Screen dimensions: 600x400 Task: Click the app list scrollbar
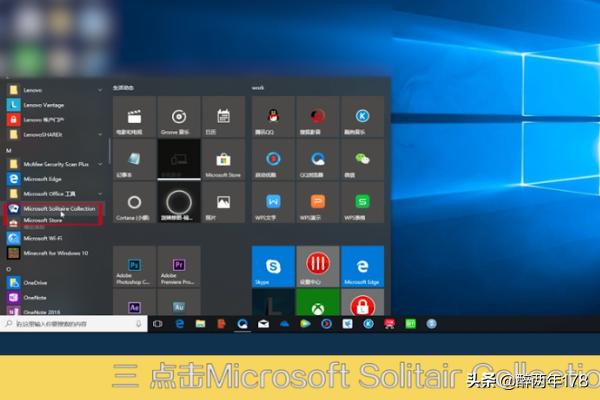[x=109, y=151]
